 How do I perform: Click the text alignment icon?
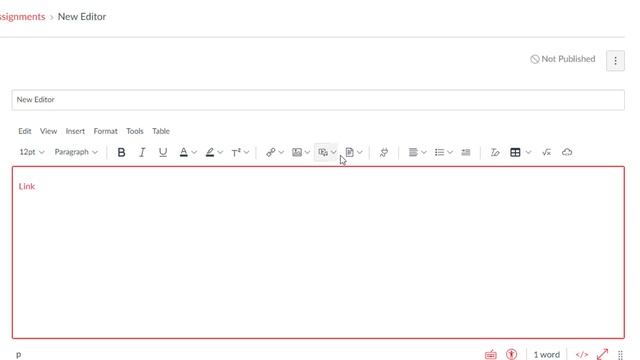coord(413,152)
